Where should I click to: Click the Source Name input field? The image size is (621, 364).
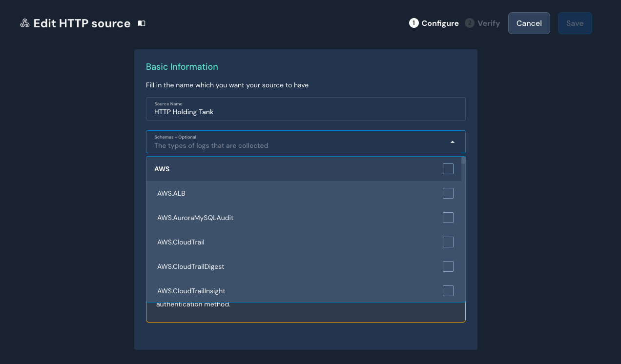coord(305,112)
